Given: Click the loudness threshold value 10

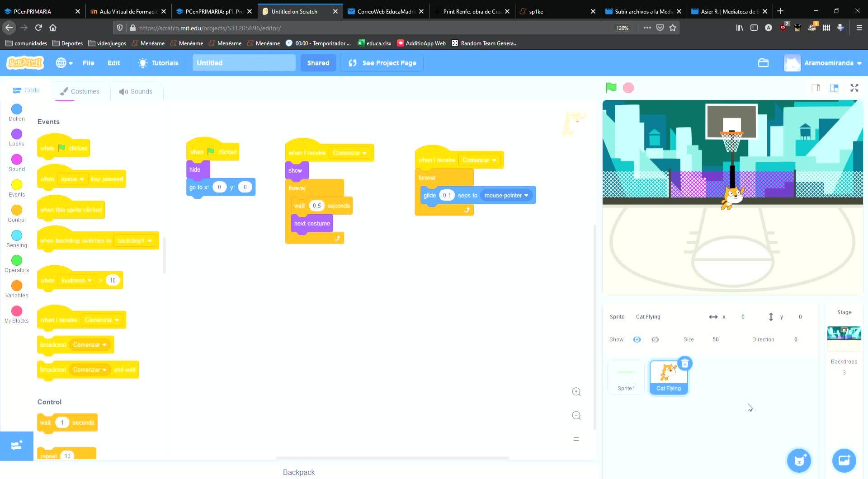Looking at the screenshot, I should (113, 280).
